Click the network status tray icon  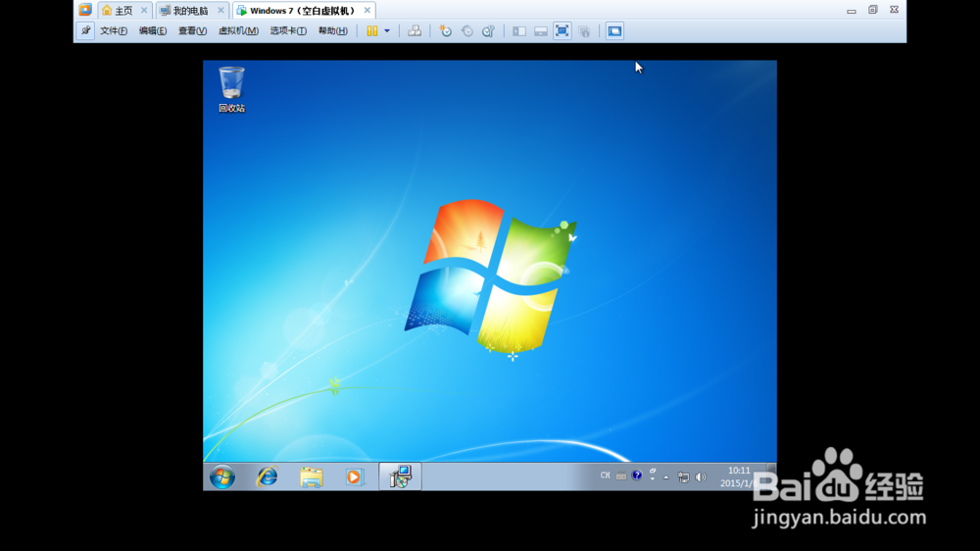pyautogui.click(x=684, y=477)
